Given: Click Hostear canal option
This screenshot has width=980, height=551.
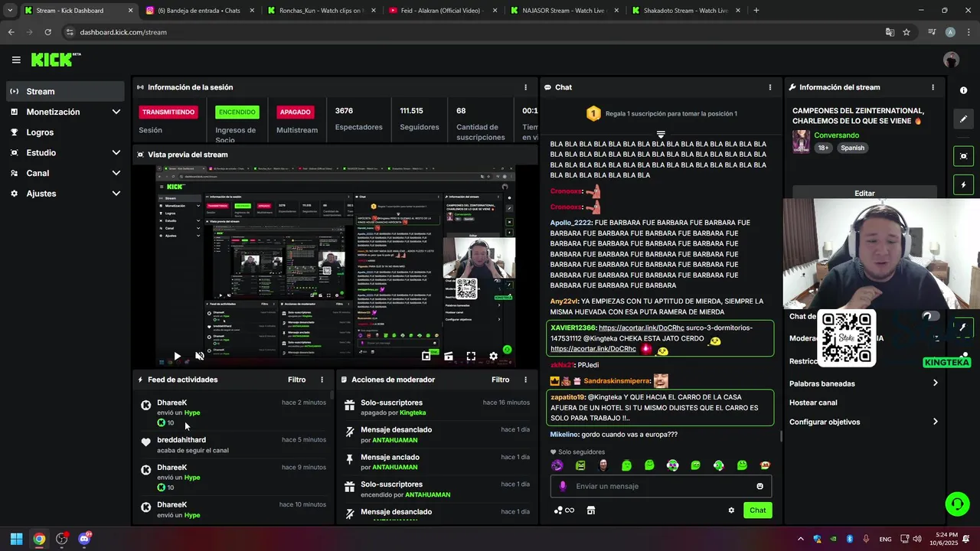Looking at the screenshot, I should point(813,403).
